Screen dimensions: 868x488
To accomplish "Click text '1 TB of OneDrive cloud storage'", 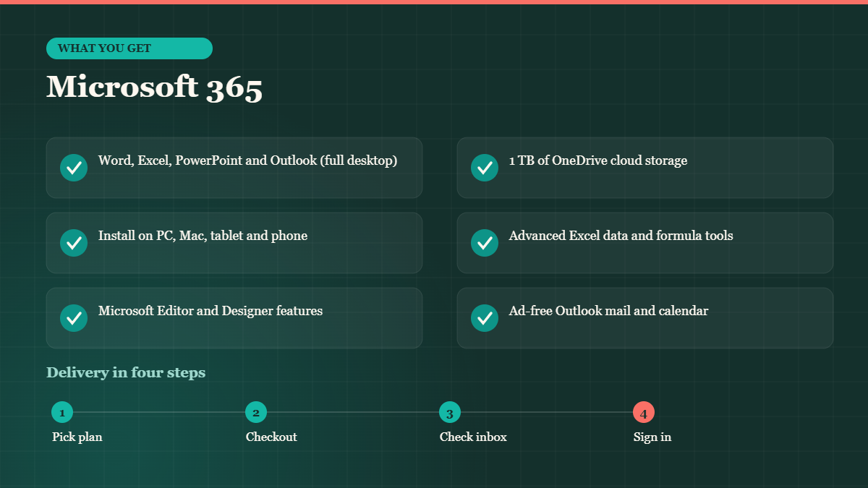I will click(x=598, y=160).
